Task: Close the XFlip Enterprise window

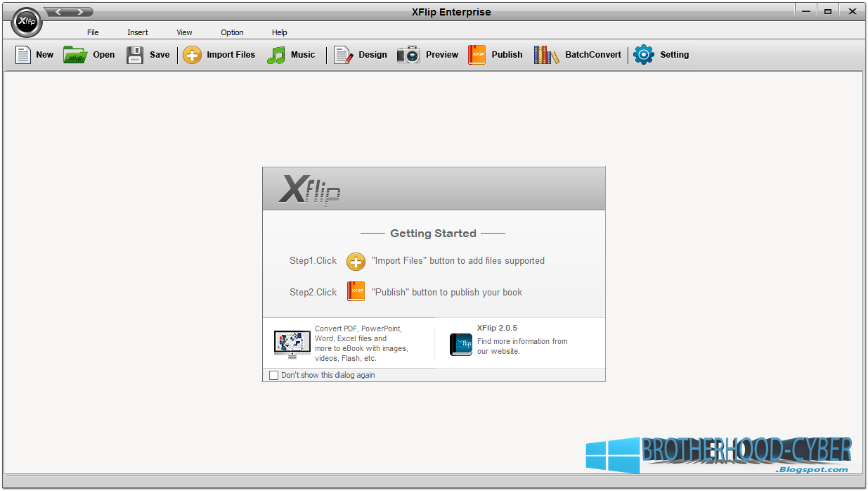Action: 852,11
